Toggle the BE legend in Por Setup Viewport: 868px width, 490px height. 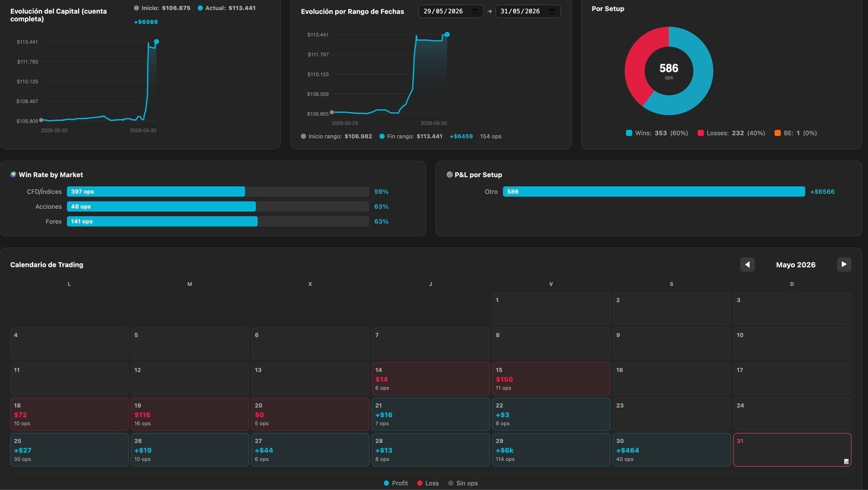(x=795, y=133)
